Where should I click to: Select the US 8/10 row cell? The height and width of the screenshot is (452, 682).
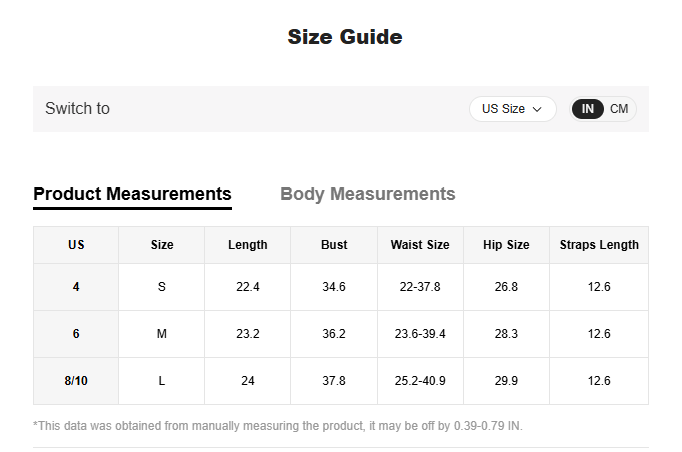click(x=76, y=381)
